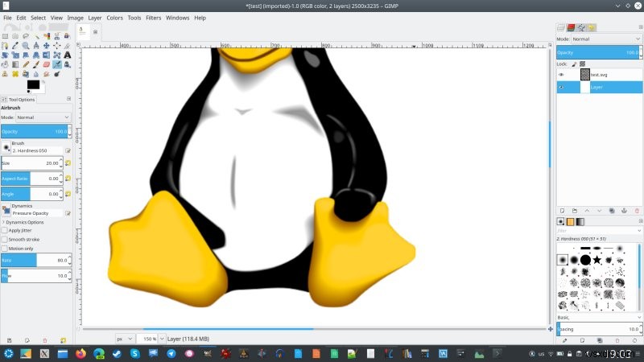Viewport: 644px width, 362px height.
Task: Turn on Smooth stroke option
Action: click(4, 239)
